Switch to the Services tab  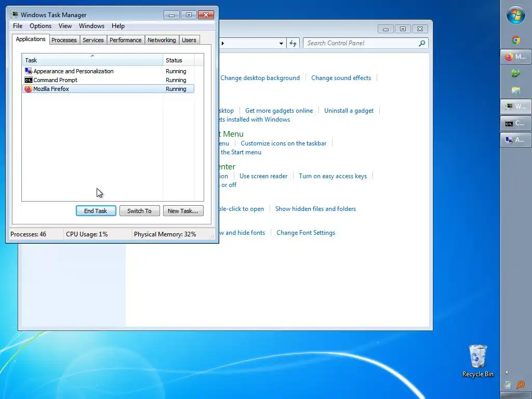tap(93, 40)
